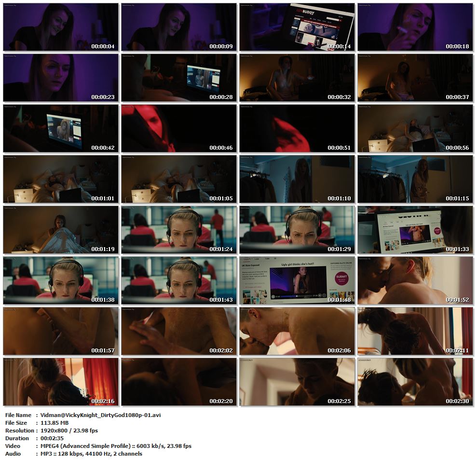Viewport: 476px width, 460px height.
Task: Click the "Resolution" label
Action: pos(20,431)
